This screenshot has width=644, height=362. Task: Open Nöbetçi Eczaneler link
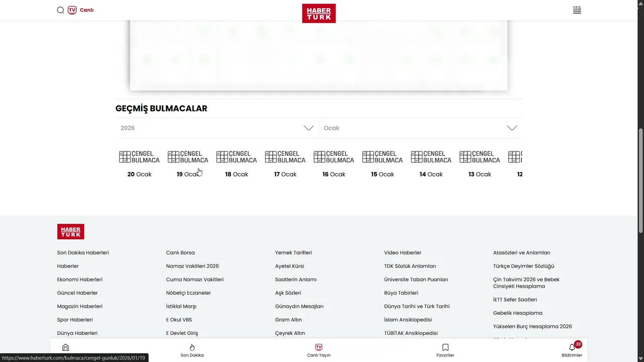188,293
